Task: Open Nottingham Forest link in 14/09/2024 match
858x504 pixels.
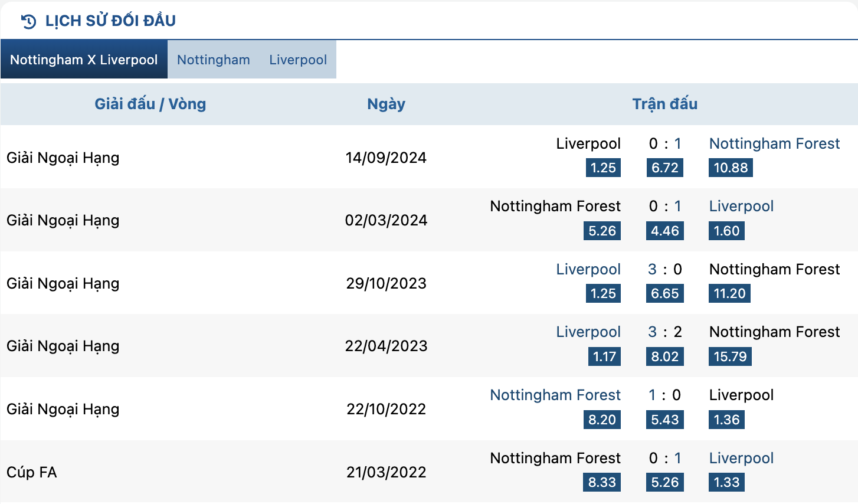Action: (774, 143)
